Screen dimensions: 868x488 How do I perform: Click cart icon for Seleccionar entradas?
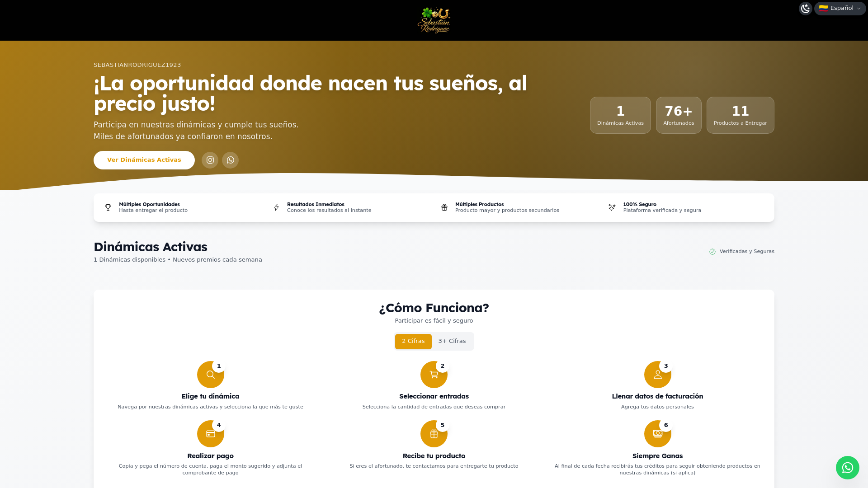click(x=434, y=375)
